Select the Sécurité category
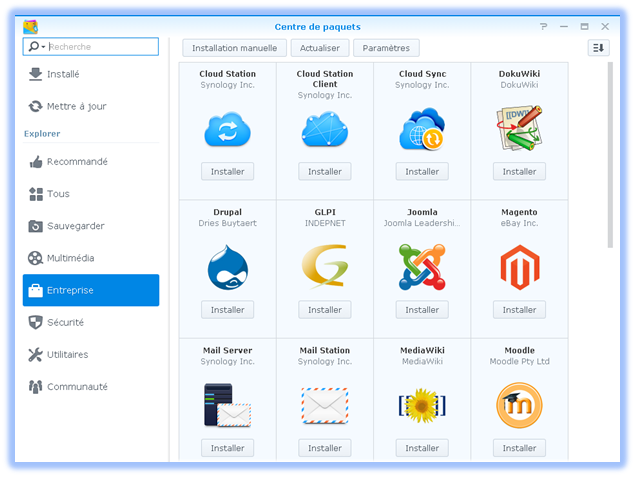The image size is (635, 477). 91,322
